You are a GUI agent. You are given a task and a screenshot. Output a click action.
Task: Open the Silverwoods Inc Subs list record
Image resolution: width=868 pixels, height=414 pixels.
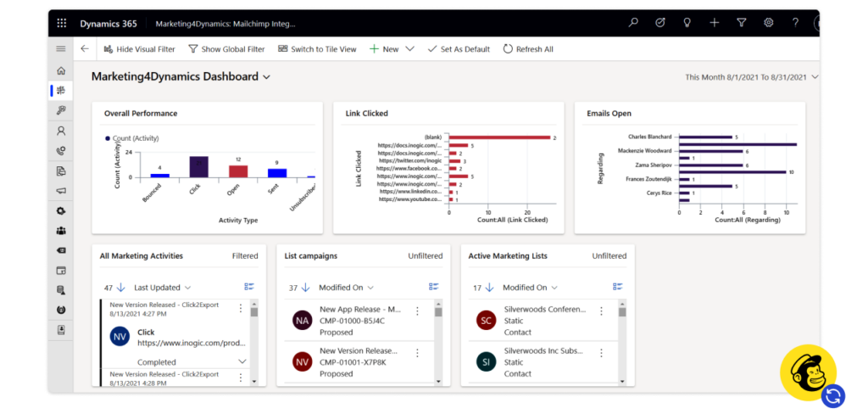[542, 362]
